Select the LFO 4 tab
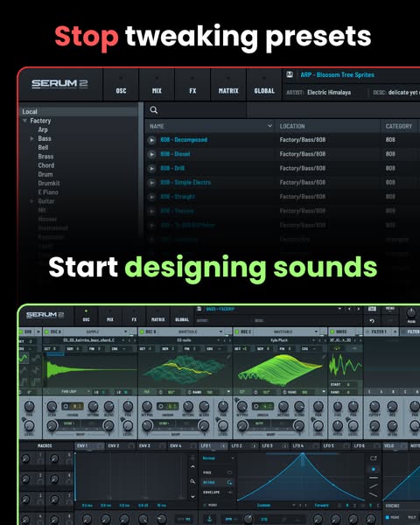The width and height of the screenshot is (420, 525). (x=304, y=446)
